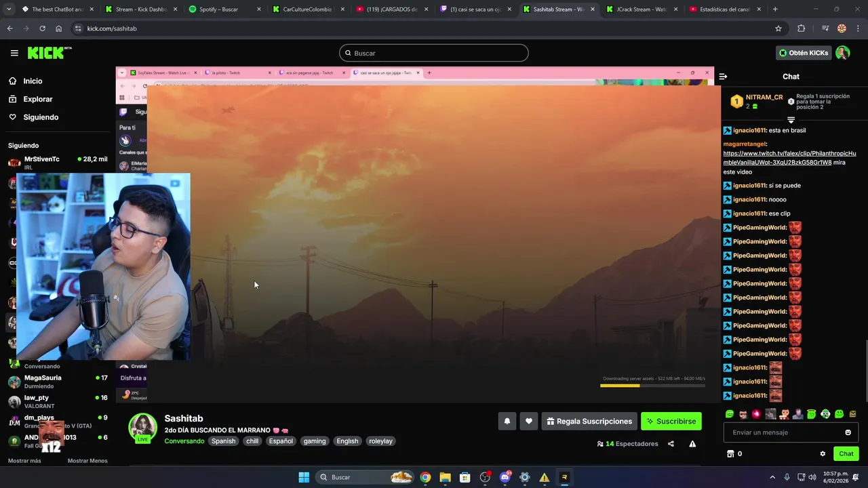868x488 pixels.
Task: Open MrStivenTc followed channel
Action: (58, 163)
